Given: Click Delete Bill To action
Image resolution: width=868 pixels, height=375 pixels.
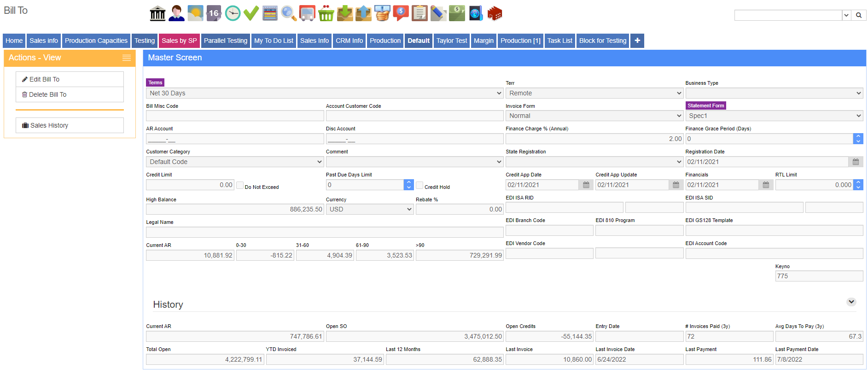Looking at the screenshot, I should point(70,94).
